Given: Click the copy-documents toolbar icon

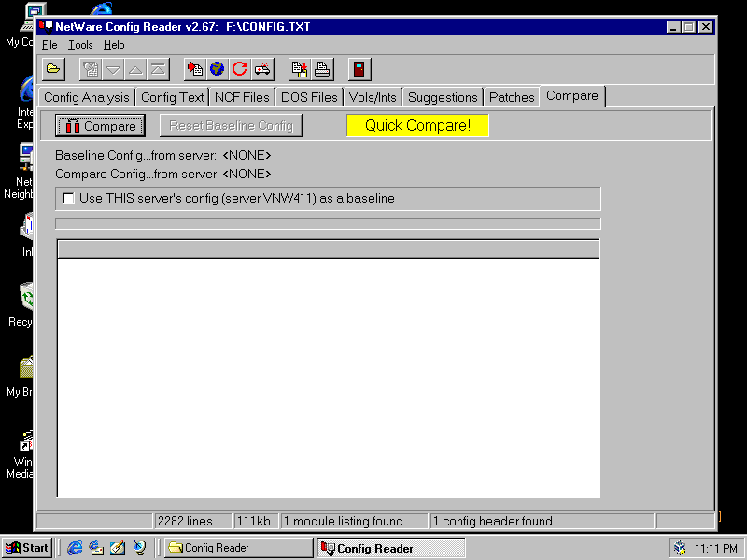Looking at the screenshot, I should pos(300,69).
